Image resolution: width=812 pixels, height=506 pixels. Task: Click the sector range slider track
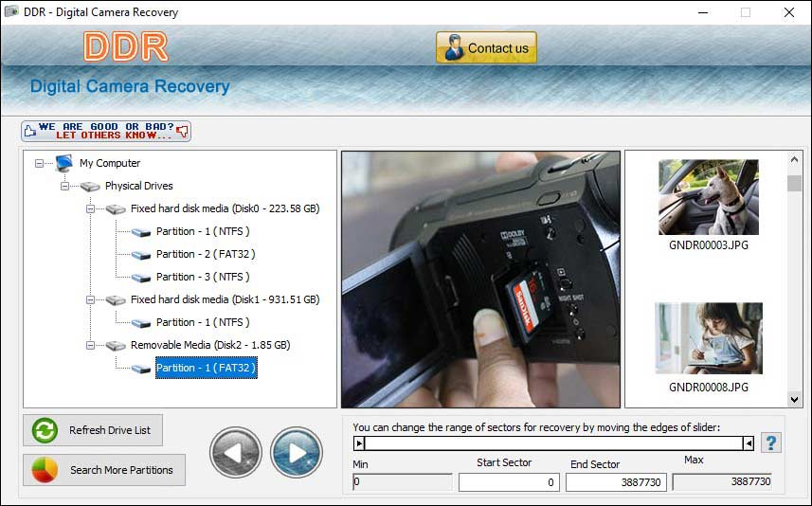(x=553, y=443)
